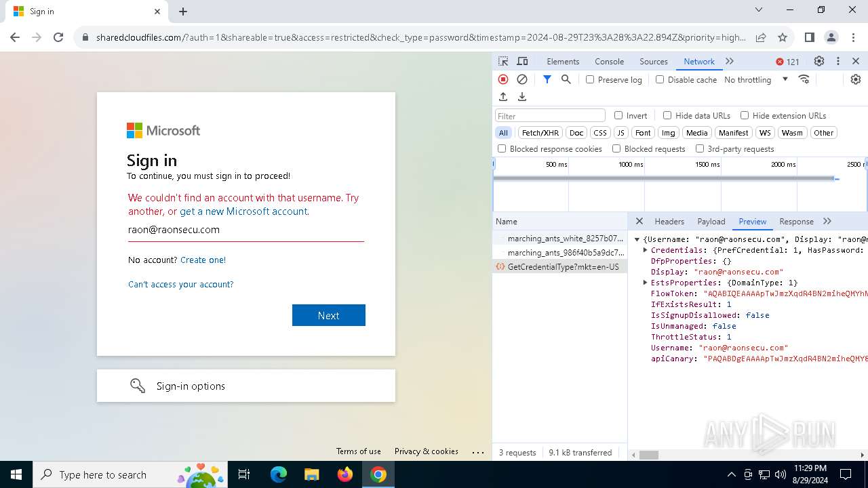Open Sign-in options key icon
Screen dimensions: 868x488
click(138, 386)
